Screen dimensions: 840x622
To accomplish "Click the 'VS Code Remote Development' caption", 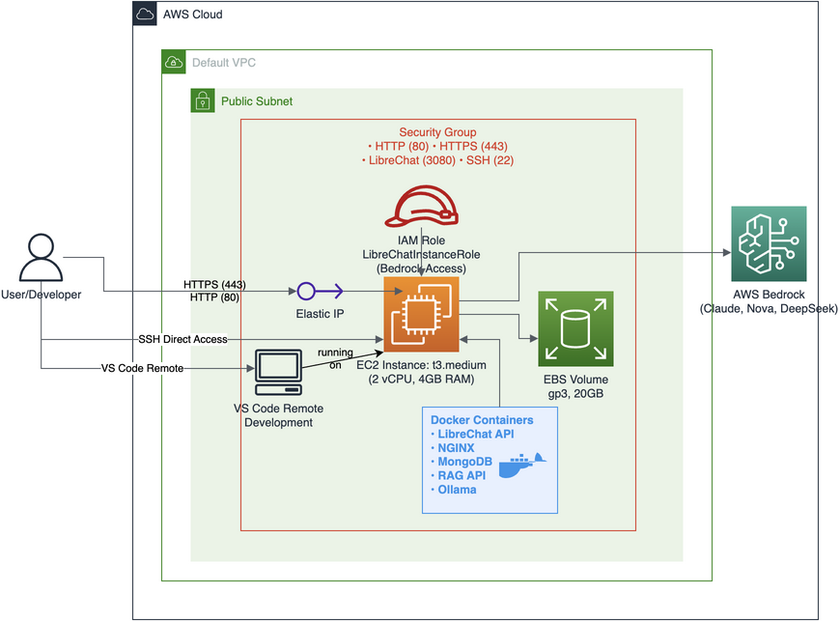I will click(x=279, y=415).
